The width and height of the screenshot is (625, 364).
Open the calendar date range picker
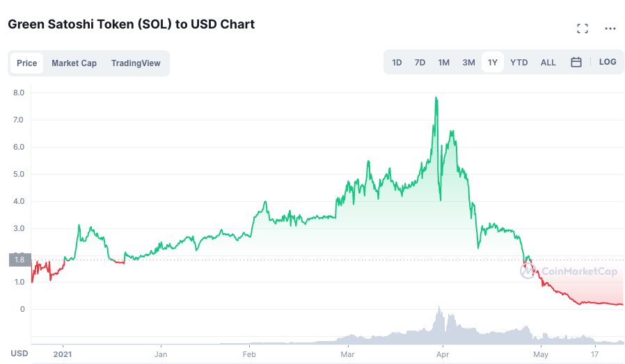[x=576, y=62]
